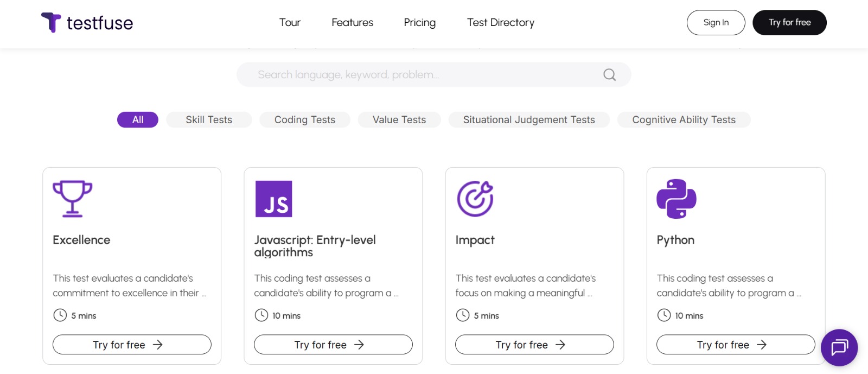
Task: Filter by Skill Tests
Action: pos(209,120)
